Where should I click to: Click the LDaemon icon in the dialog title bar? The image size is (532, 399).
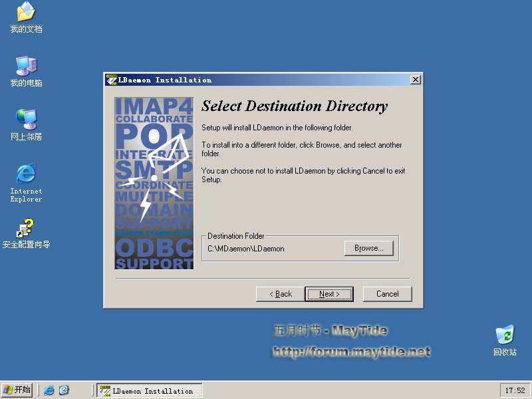pos(111,80)
